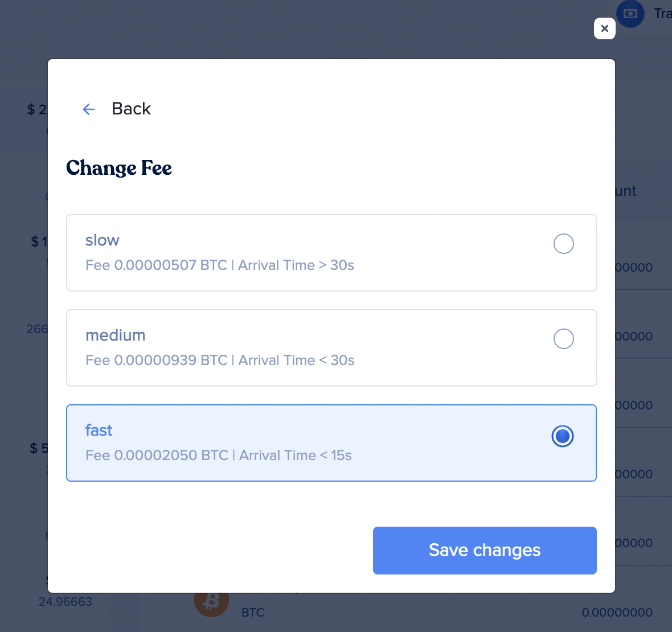Go back via the Back label
Image resolution: width=672 pixels, height=632 pixels.
(131, 109)
